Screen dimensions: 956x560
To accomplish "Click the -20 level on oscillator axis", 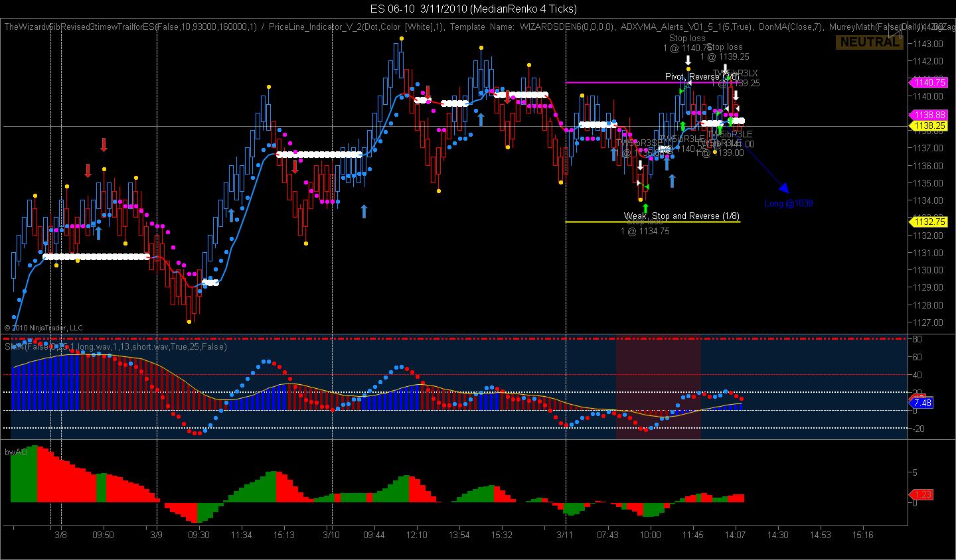I will tap(918, 429).
